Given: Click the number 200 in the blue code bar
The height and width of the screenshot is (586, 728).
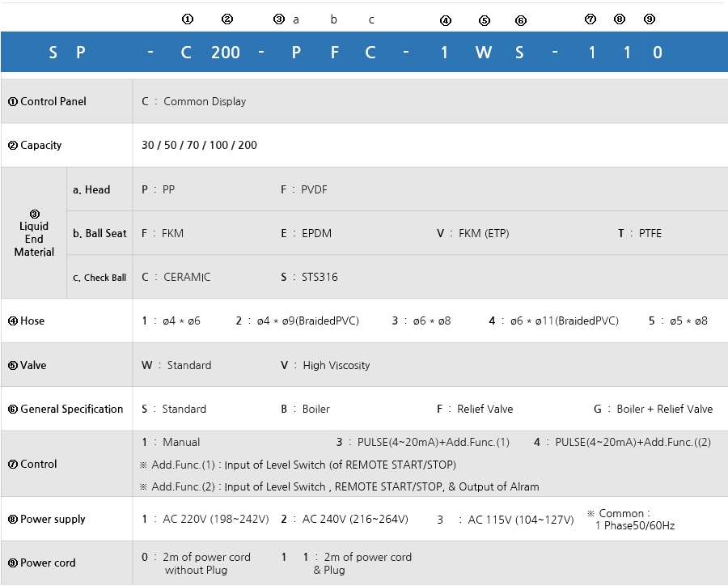Looking at the screenshot, I should point(226,53).
